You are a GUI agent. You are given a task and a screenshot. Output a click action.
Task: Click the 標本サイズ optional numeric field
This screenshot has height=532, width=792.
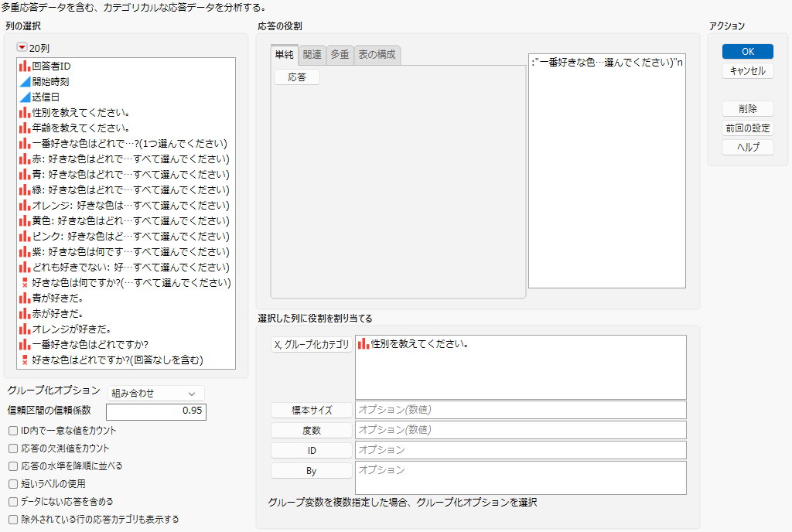(x=521, y=410)
